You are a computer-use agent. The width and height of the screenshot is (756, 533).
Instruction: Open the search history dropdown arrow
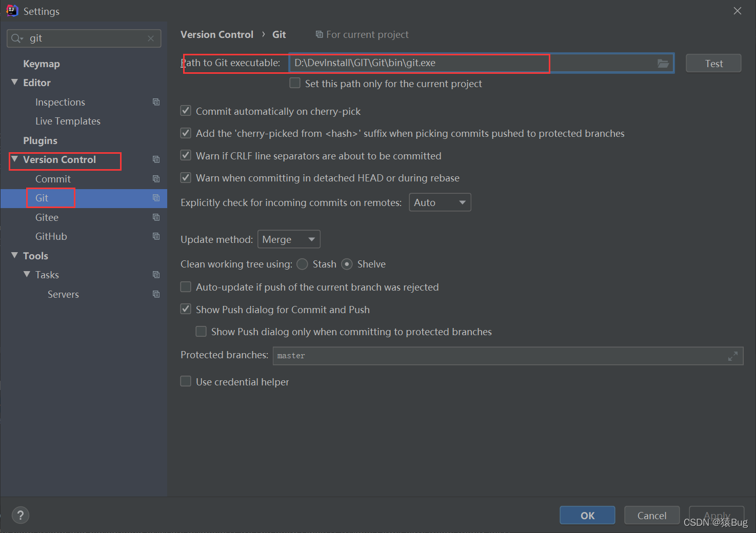pyautogui.click(x=22, y=39)
